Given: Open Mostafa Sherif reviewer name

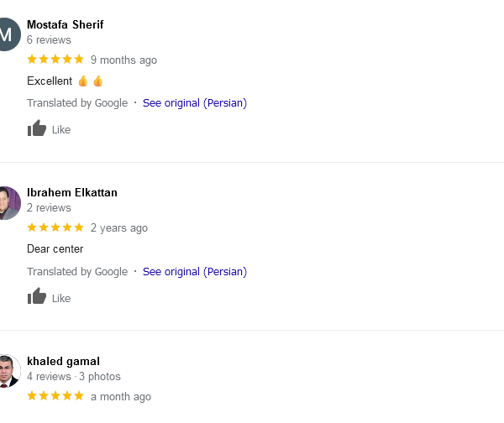Looking at the screenshot, I should tap(66, 24).
